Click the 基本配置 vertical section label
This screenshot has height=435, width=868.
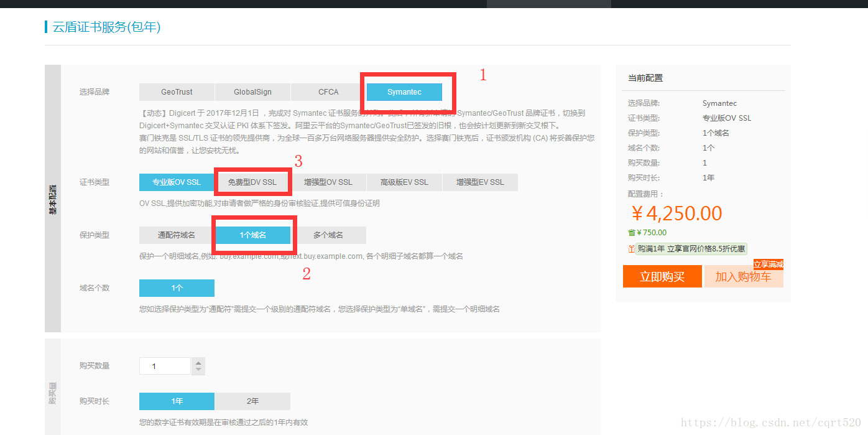53,199
